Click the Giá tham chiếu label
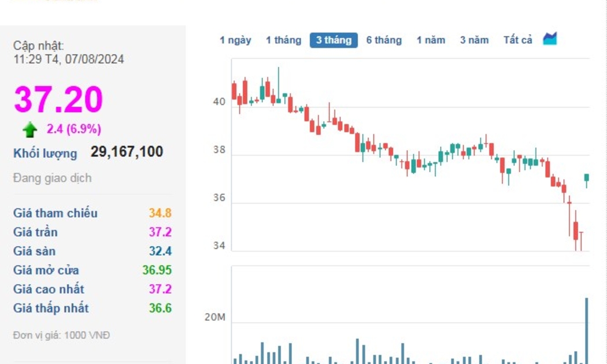Image resolution: width=607 pixels, height=364 pixels. click(55, 213)
